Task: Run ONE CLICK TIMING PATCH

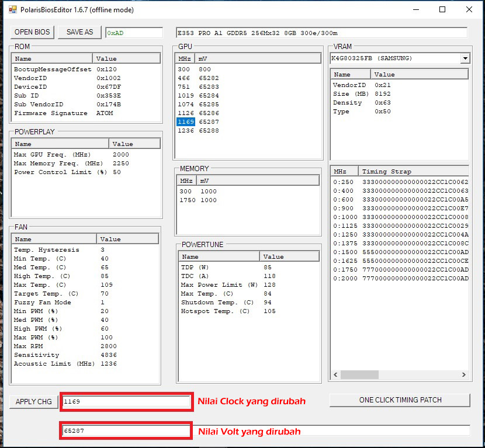Action: coord(400,400)
